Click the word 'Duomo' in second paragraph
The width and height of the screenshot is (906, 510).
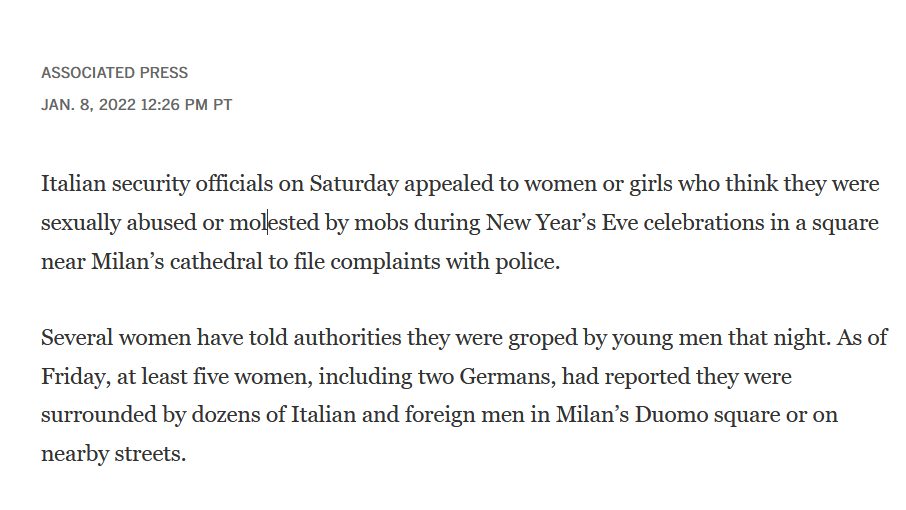tap(671, 415)
